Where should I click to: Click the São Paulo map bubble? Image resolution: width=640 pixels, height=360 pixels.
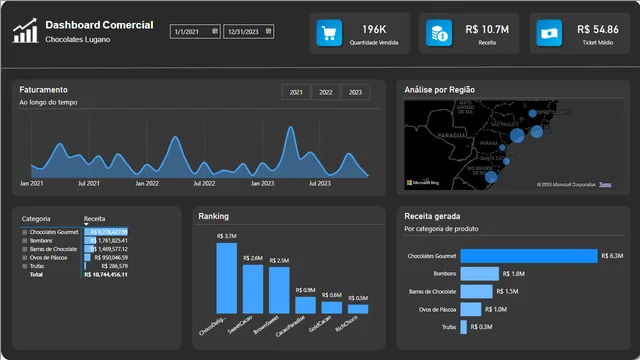[x=517, y=136]
